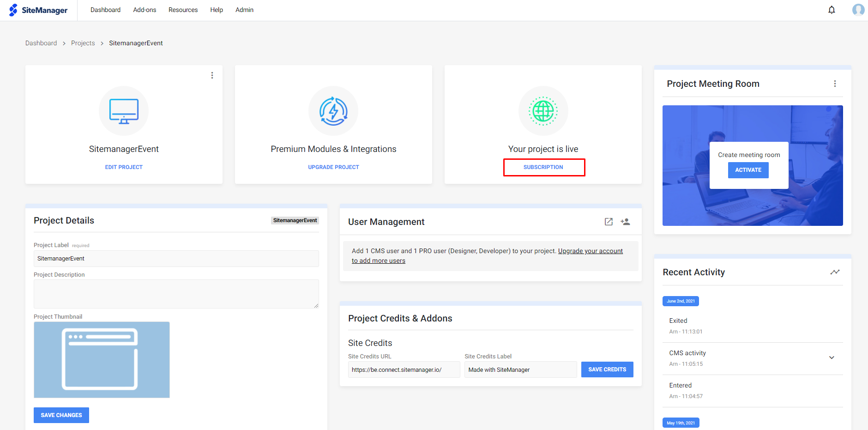Click SAVE CHANGES button
Image resolution: width=868 pixels, height=430 pixels.
[x=61, y=415]
